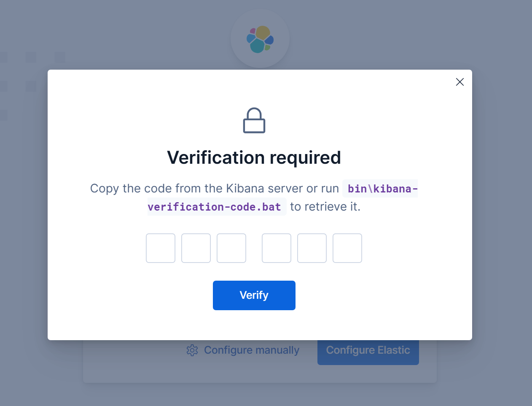Select the bin\kibana- code snippet
Image resolution: width=532 pixels, height=406 pixels.
[380, 189]
